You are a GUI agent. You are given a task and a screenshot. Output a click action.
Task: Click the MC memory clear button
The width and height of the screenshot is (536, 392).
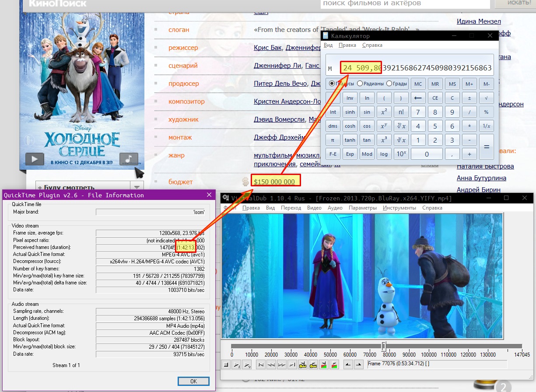(418, 84)
